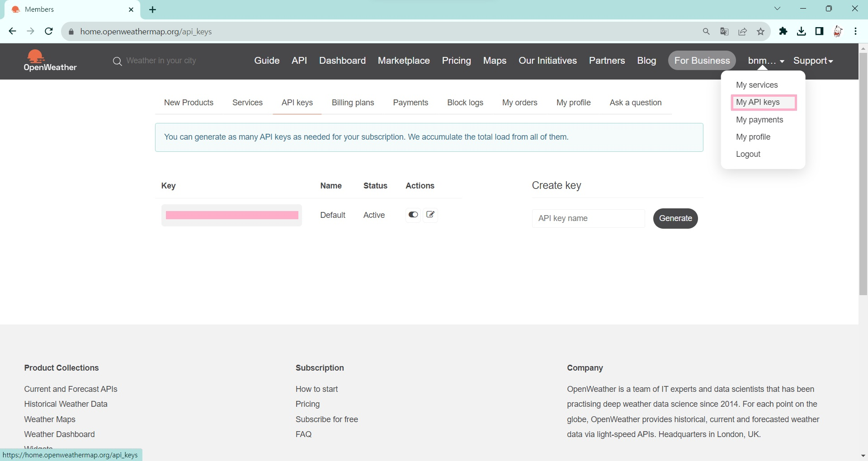Open the Block logs tab

(x=465, y=103)
